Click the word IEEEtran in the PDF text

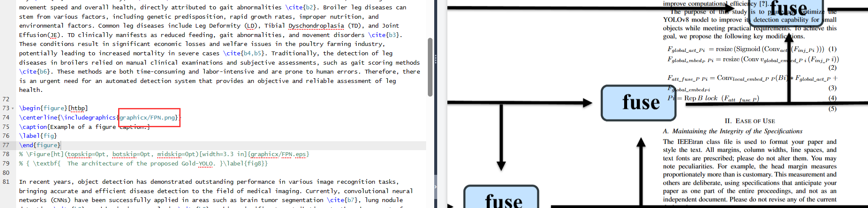tap(690, 142)
